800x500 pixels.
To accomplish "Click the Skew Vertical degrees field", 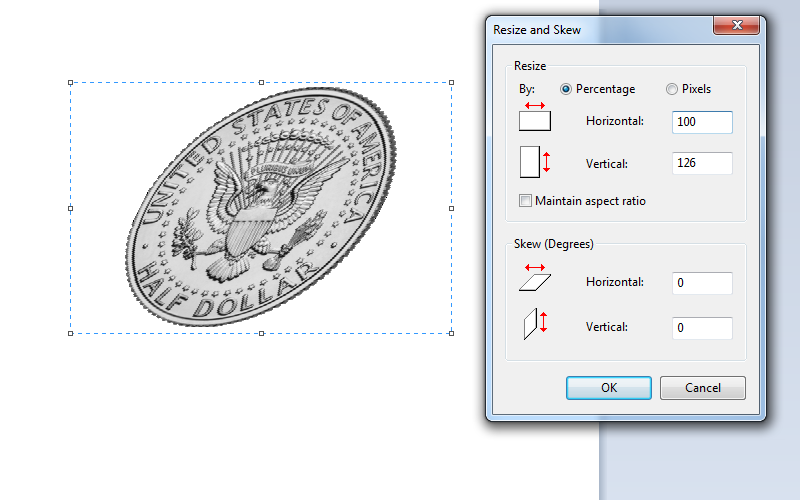I will coord(702,327).
